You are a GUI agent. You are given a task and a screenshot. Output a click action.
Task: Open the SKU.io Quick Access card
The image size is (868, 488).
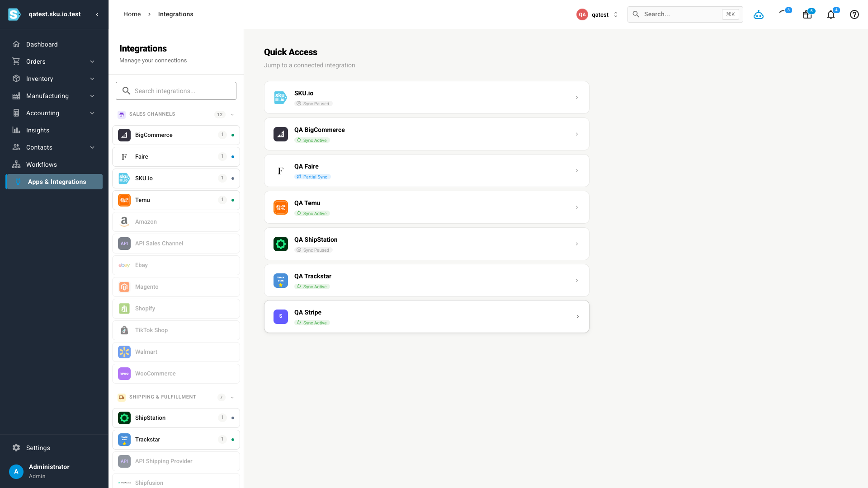[x=426, y=98]
